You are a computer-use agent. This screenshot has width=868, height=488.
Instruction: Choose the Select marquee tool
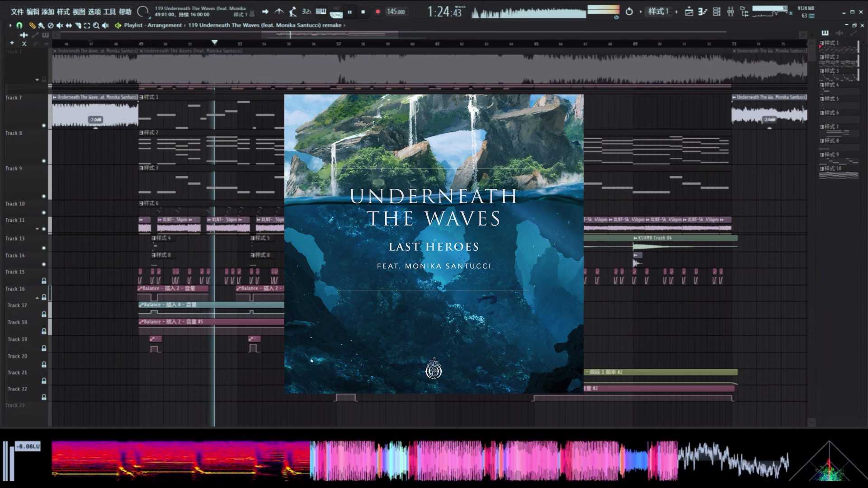[x=87, y=25]
